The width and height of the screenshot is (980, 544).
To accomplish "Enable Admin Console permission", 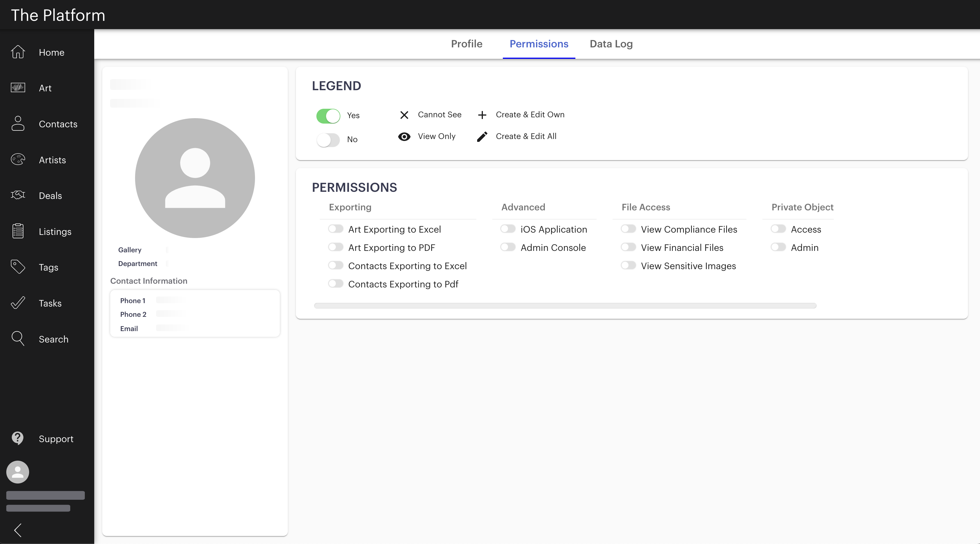I will 508,247.
